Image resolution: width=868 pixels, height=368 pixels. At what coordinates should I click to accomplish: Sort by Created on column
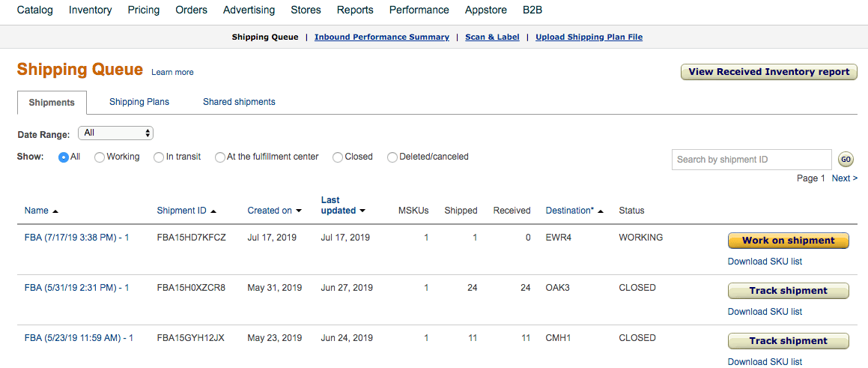[x=275, y=211]
